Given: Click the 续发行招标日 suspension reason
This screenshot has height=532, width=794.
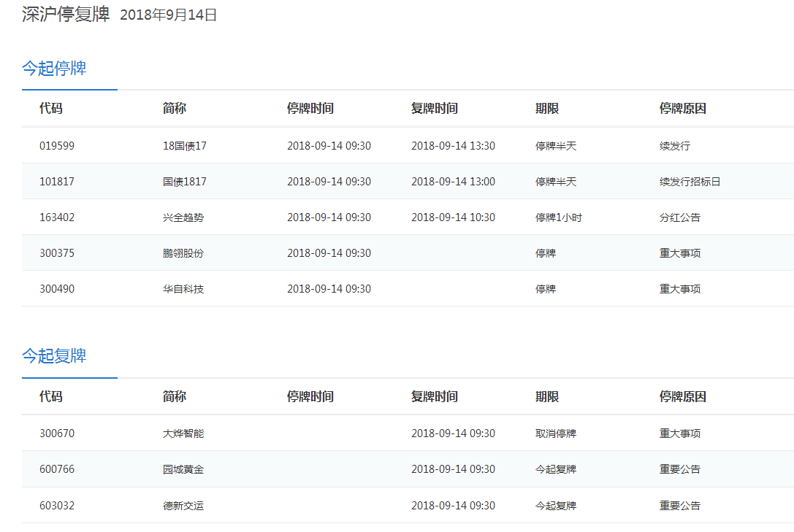Looking at the screenshot, I should tap(690, 182).
